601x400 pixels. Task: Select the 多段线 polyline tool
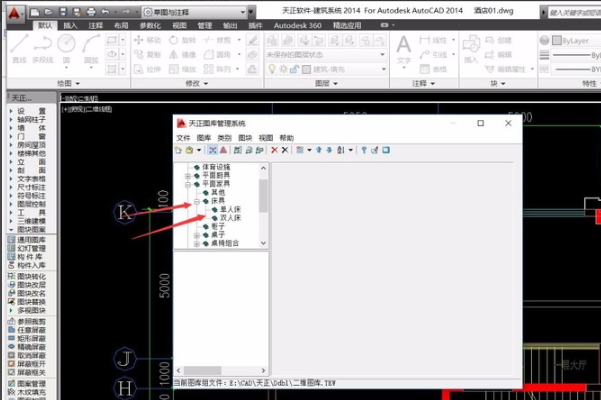(x=43, y=49)
